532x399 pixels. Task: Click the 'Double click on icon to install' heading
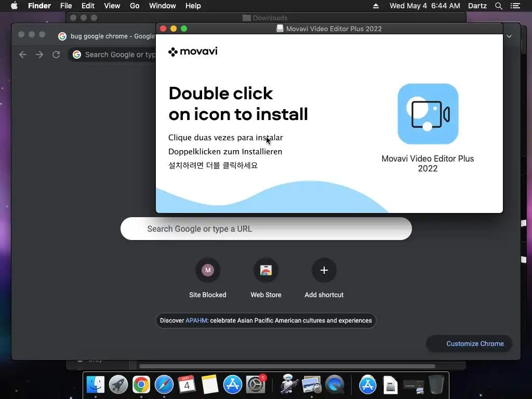(238, 103)
